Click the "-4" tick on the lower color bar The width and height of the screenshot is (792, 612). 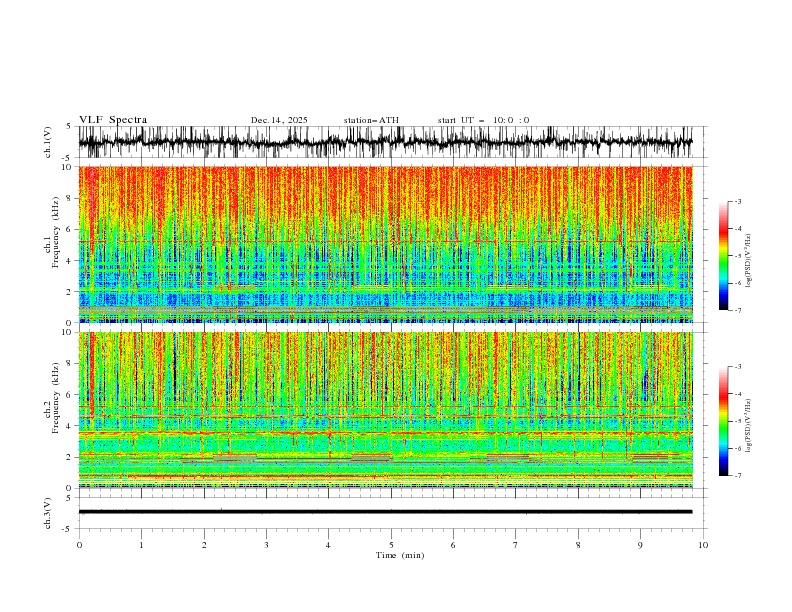(737, 394)
